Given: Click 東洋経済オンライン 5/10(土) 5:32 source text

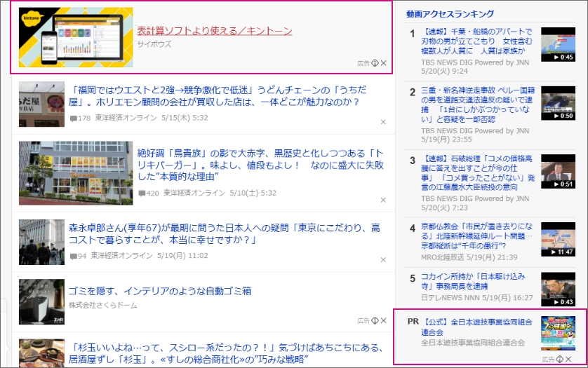Looking at the screenshot, I should point(220,193).
